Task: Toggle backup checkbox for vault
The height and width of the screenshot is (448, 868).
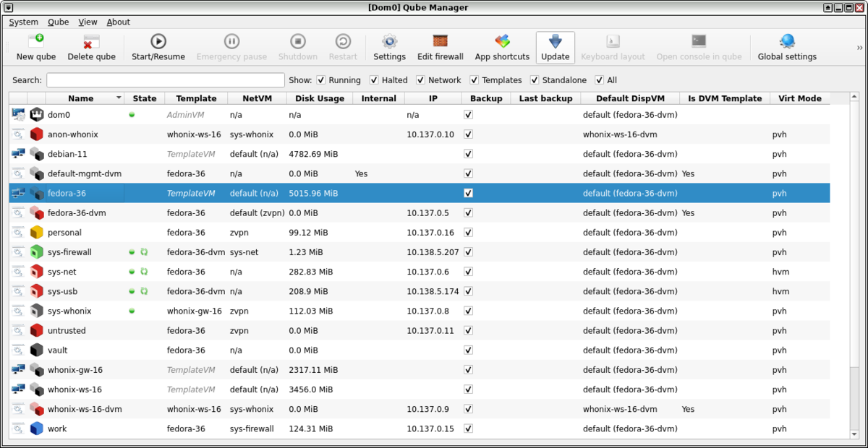Action: tap(468, 350)
